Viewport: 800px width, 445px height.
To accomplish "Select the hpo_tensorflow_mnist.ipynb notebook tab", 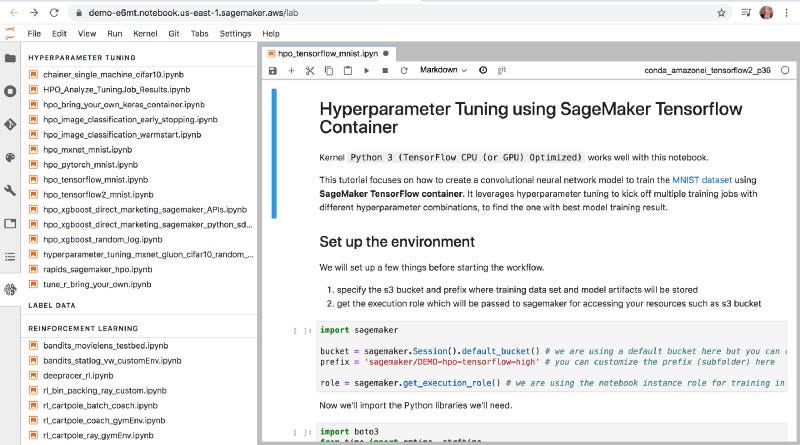I will [x=328, y=53].
